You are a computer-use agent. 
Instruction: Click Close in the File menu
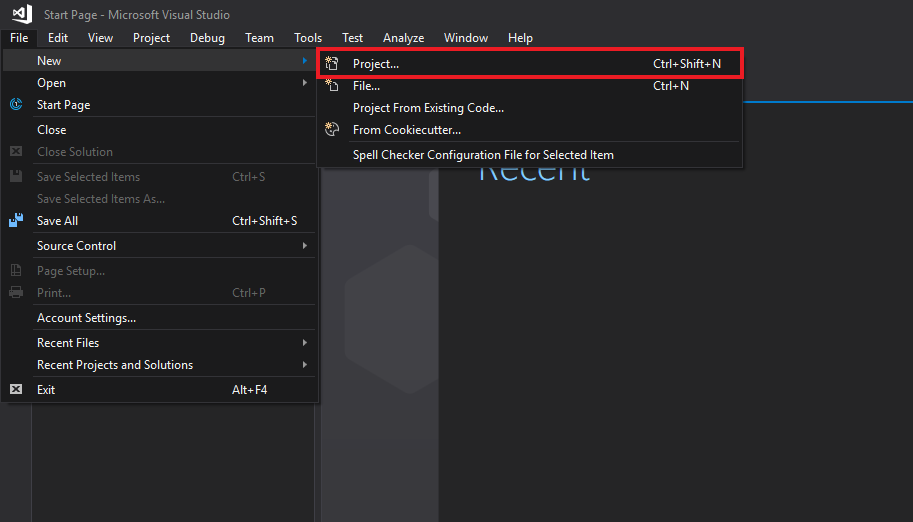point(52,130)
